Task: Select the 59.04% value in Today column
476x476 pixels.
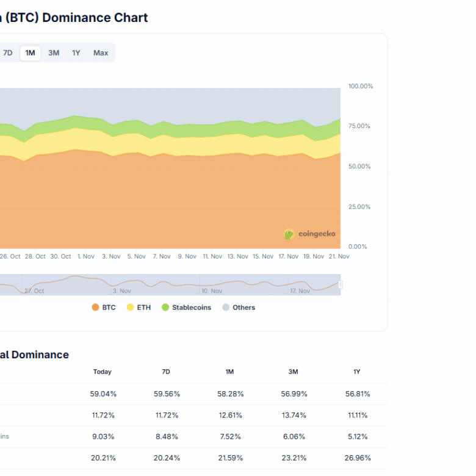Action: point(103,394)
